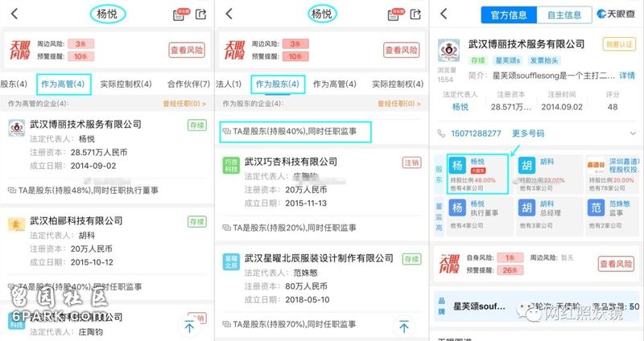
Task: Tap 1条 自身风险 badge in right panel
Action: 510,257
